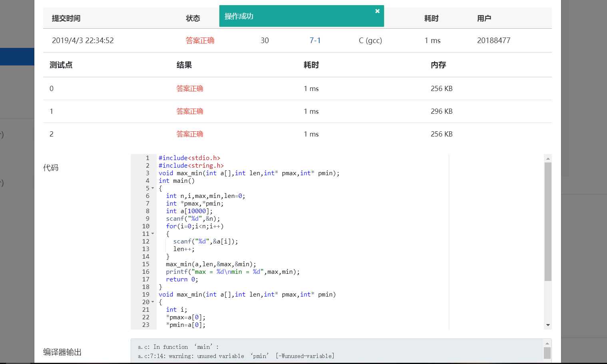Click test point 2 result 答案正确
Screen dimensions: 607x364
click(x=190, y=134)
